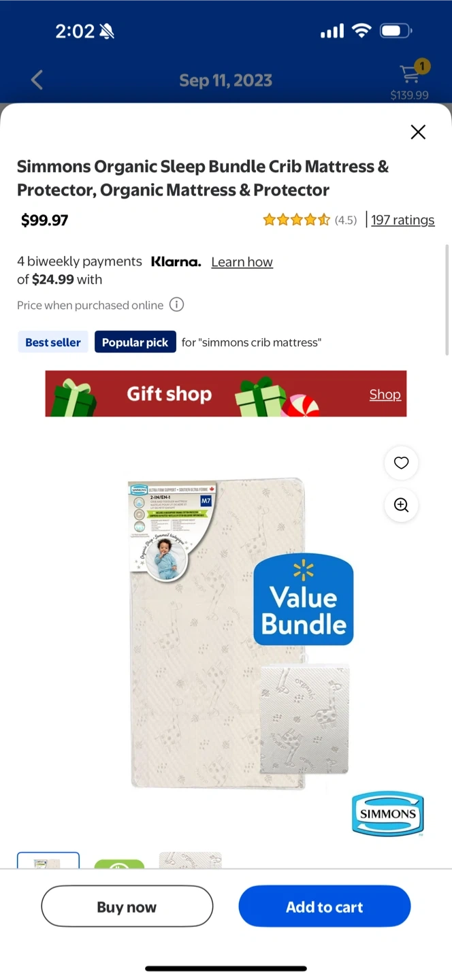
Task: Open the shopping cart icon
Action: [x=410, y=72]
